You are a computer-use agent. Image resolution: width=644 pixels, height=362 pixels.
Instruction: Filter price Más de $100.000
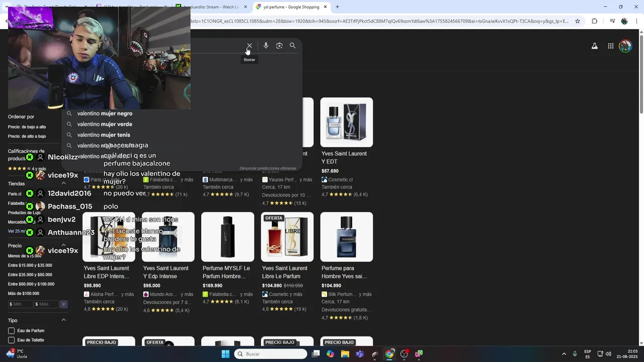coord(24,294)
